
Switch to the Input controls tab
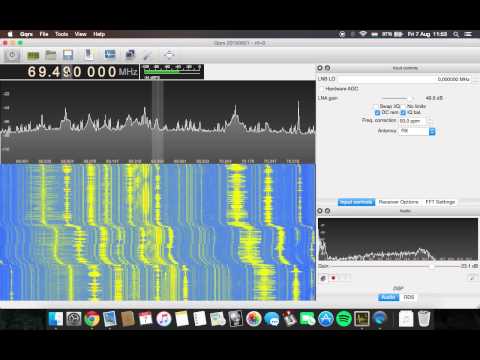[x=356, y=202]
